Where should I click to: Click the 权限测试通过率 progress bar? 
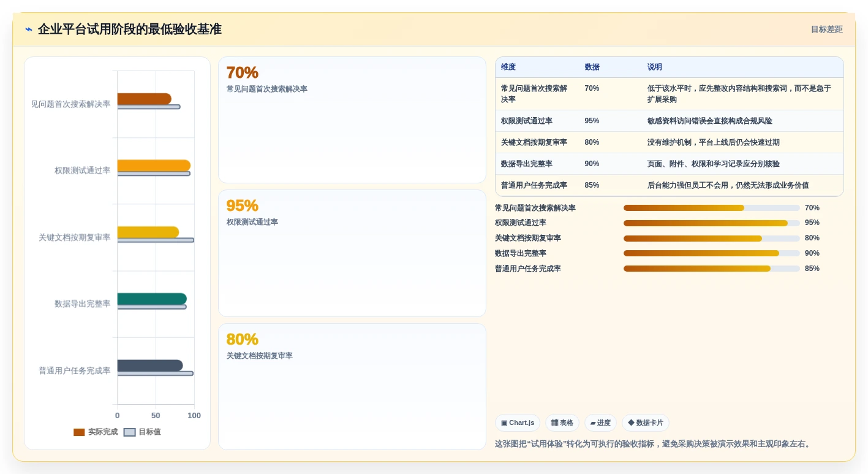(x=712, y=223)
